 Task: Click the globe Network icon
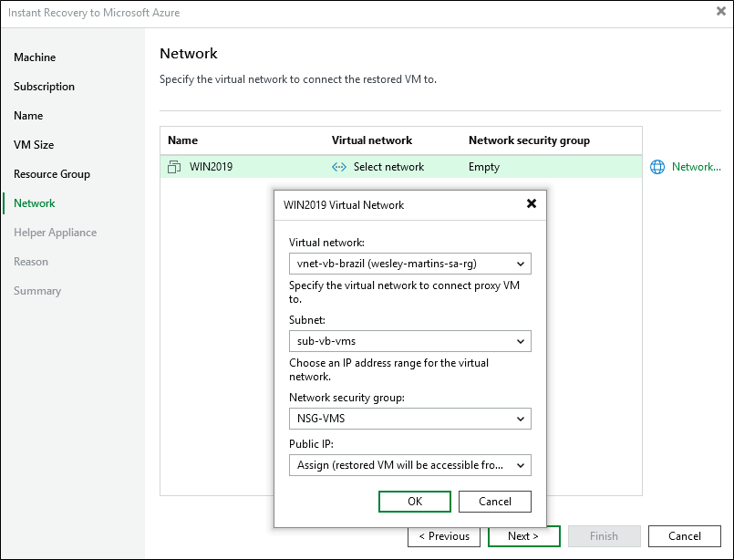tap(657, 167)
